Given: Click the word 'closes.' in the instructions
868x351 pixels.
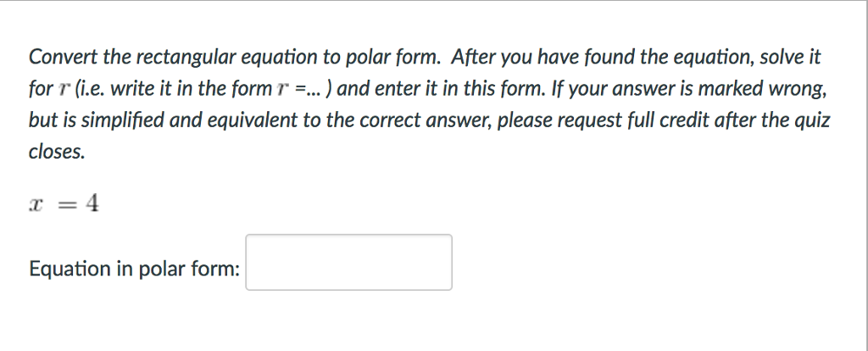Looking at the screenshot, I should point(57,152).
